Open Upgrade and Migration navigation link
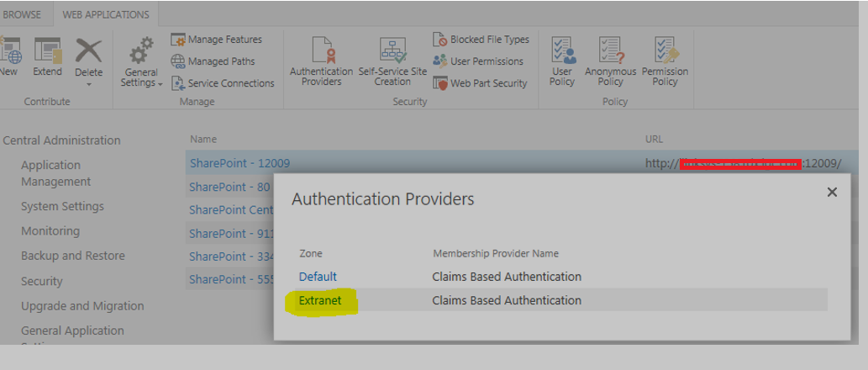Viewport: 868px width, 370px height. tap(82, 306)
